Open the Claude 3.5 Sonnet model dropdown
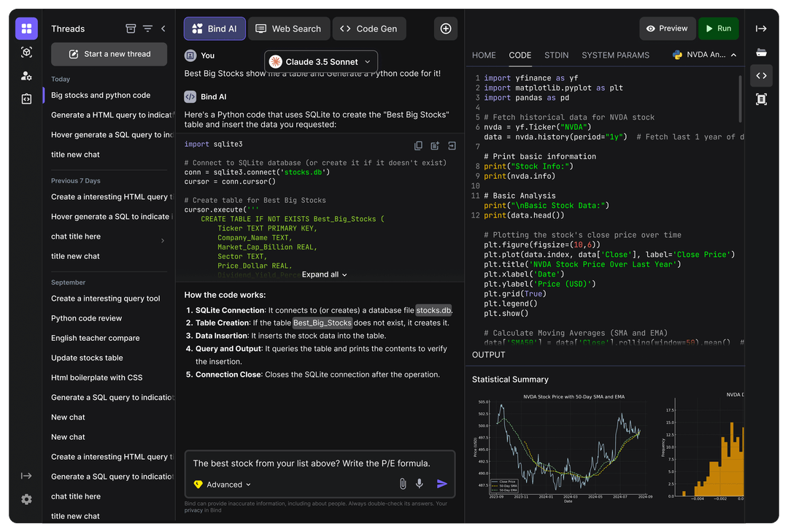Screen dimensions: 788x532 pos(320,62)
